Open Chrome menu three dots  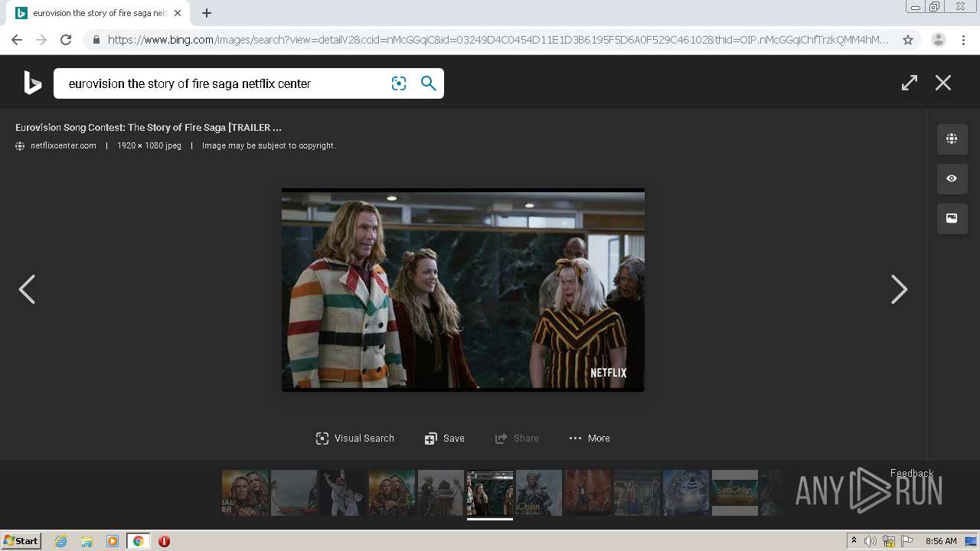963,40
